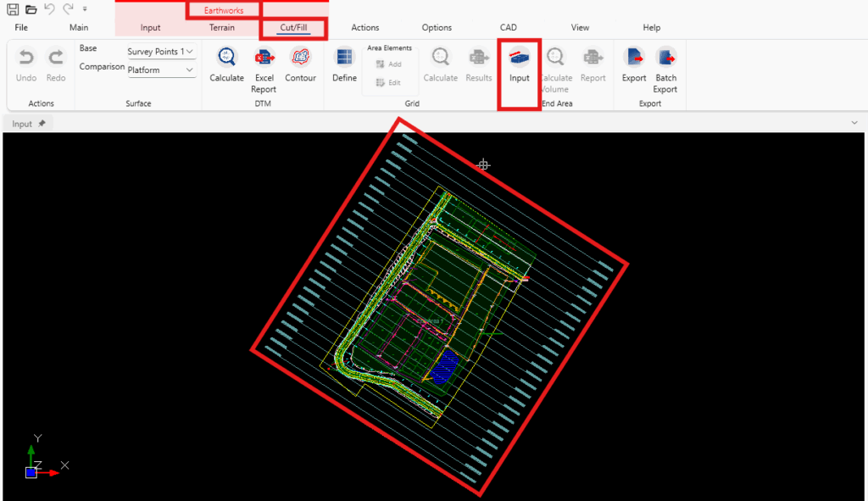Click the XYZ axis indicator in the viewport
Viewport: 868px width, 501px height.
pos(46,457)
